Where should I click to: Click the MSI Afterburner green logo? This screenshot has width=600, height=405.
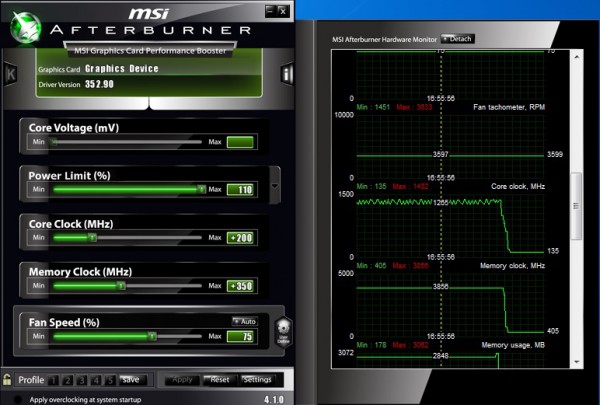[25, 28]
